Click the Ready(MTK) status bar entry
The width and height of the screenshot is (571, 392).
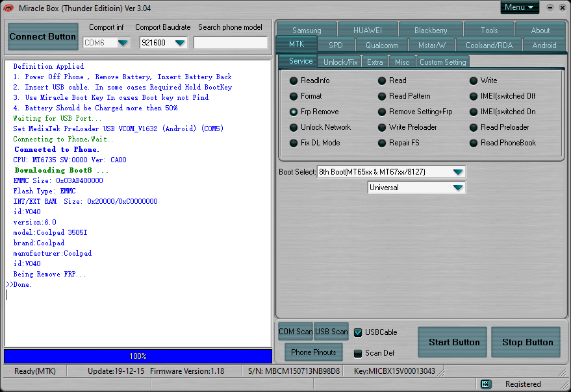pyautogui.click(x=35, y=371)
